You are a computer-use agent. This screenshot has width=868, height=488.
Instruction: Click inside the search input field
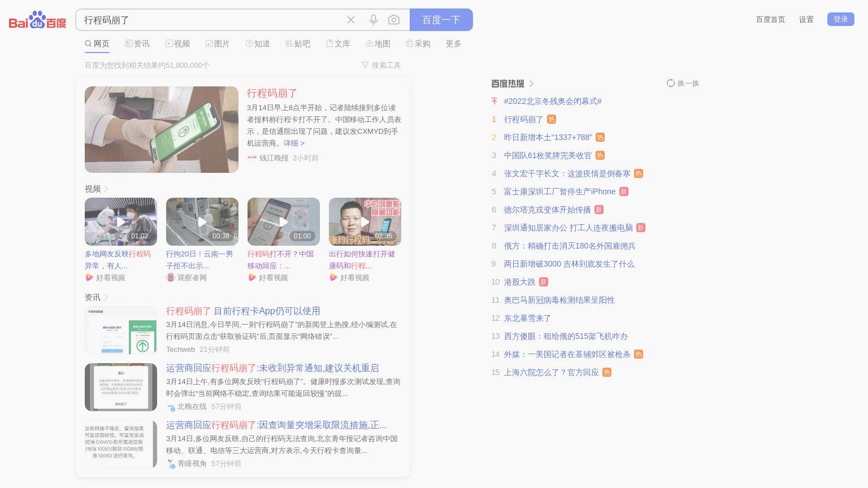click(x=212, y=20)
